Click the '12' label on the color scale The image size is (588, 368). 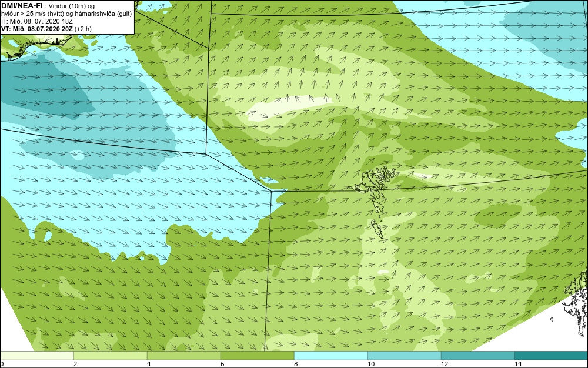[445, 364]
